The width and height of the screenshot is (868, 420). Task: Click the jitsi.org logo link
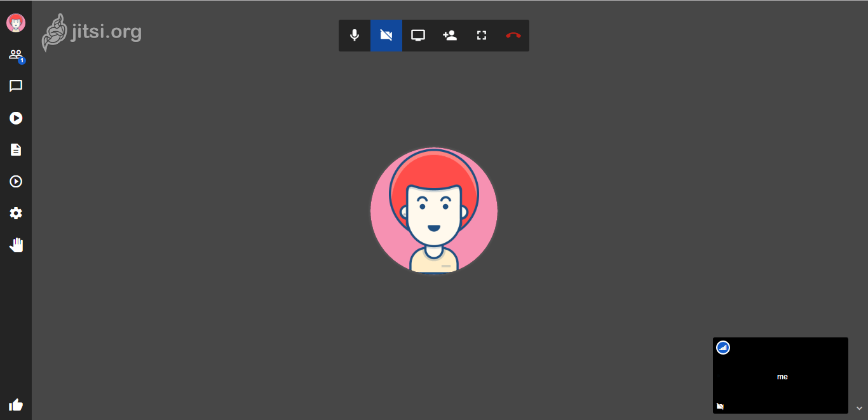coord(92,32)
